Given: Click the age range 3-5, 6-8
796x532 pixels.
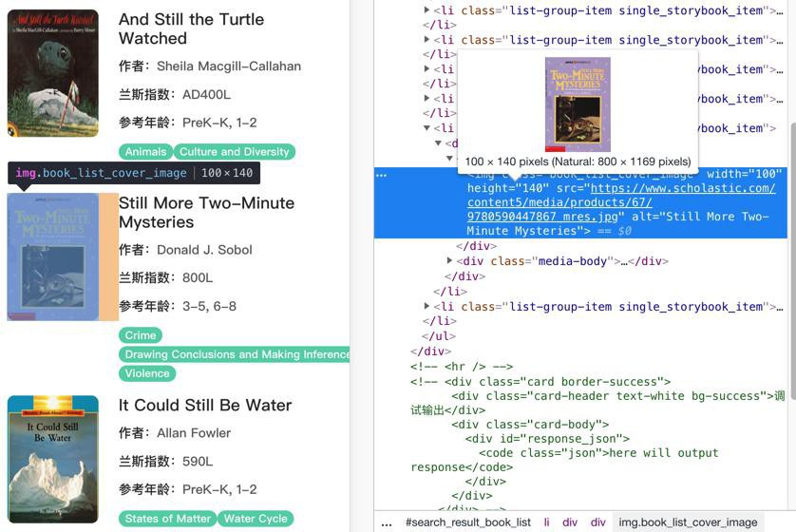Looking at the screenshot, I should click(x=209, y=307).
